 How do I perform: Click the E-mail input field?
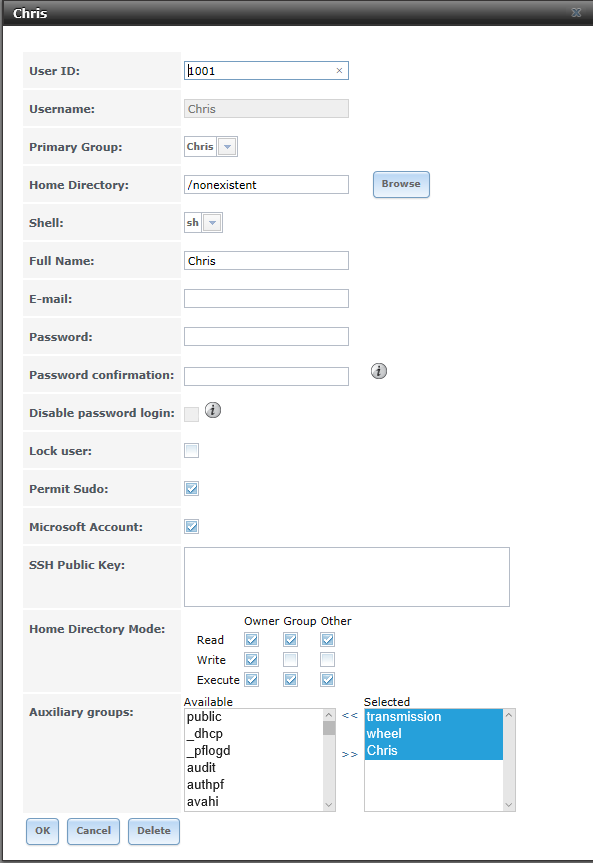tap(266, 298)
